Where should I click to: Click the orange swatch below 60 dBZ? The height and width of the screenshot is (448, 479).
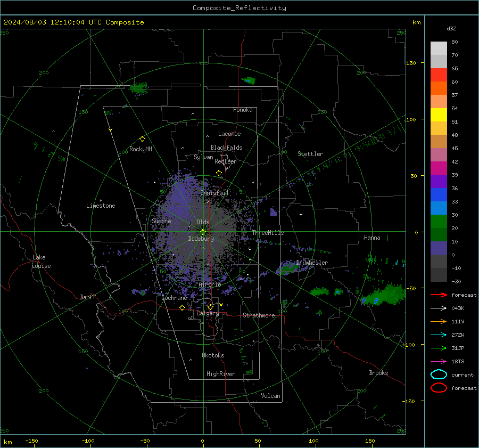[439, 88]
